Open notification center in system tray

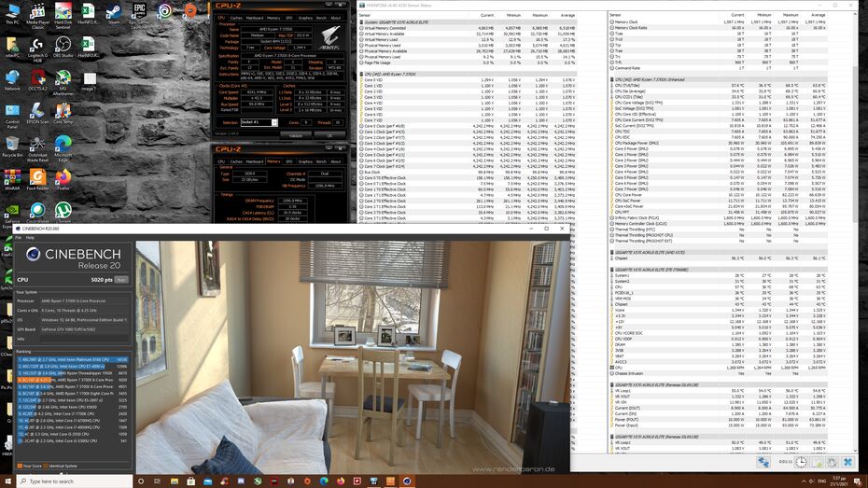[859, 481]
